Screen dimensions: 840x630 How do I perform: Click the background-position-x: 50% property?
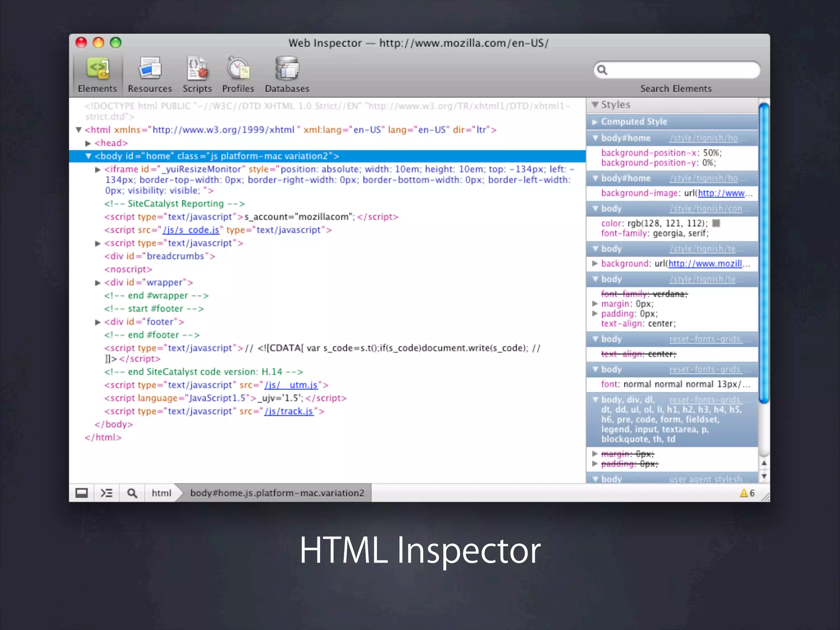click(x=661, y=153)
